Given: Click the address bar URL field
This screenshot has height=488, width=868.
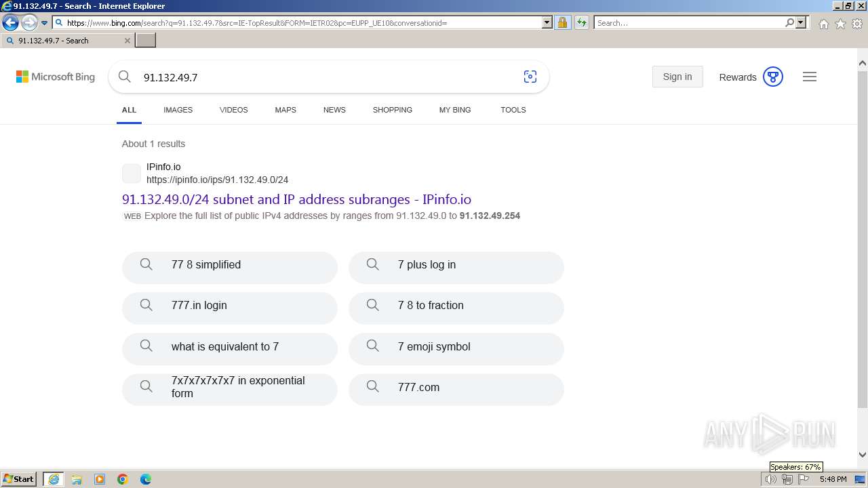Looking at the screenshot, I should (297, 23).
